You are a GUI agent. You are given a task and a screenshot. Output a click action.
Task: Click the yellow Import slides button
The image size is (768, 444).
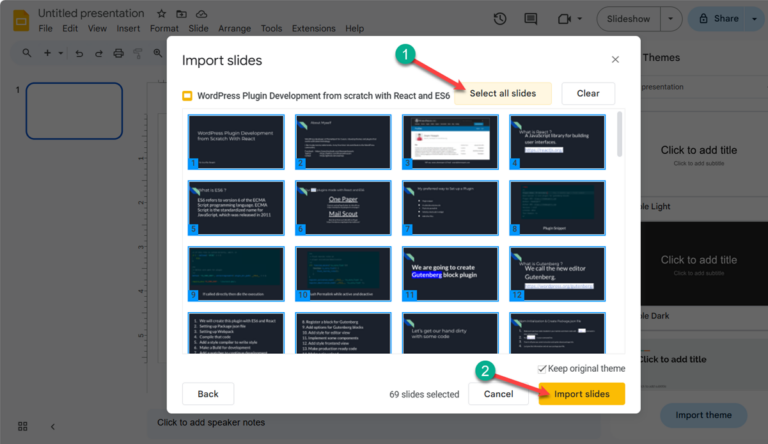click(581, 394)
